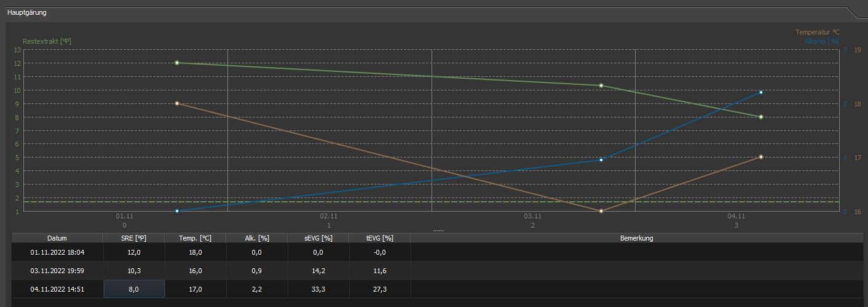Click the green Restextrakt point at 8 °P
Screen dimensions: 868x307
pyautogui.click(x=761, y=117)
